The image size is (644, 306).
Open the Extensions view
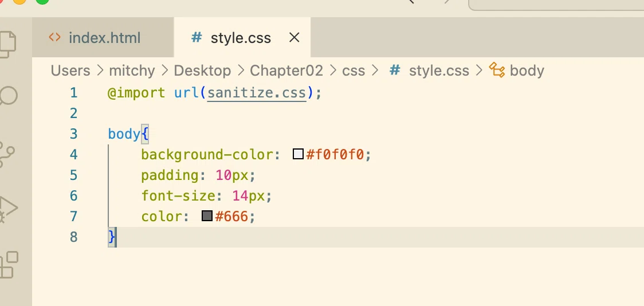coord(9,265)
